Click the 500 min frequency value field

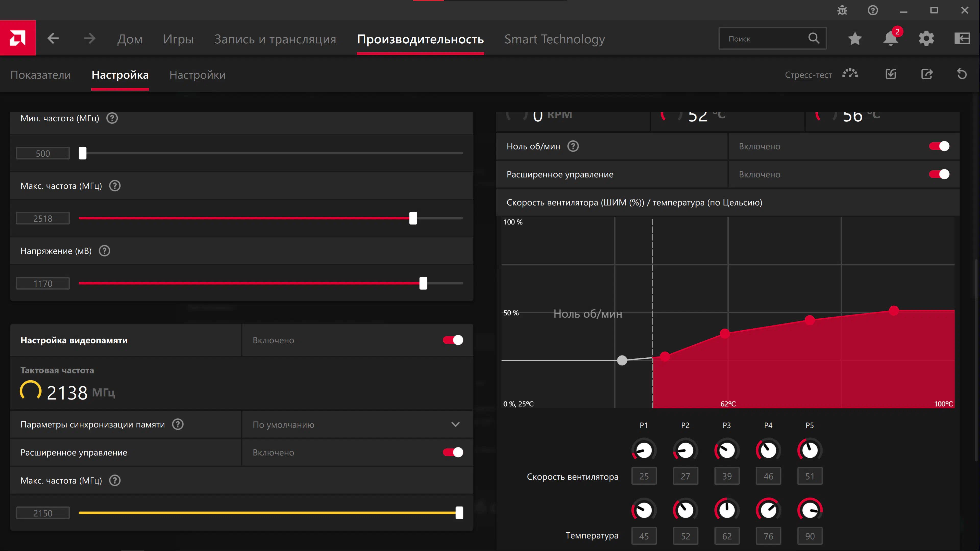43,154
